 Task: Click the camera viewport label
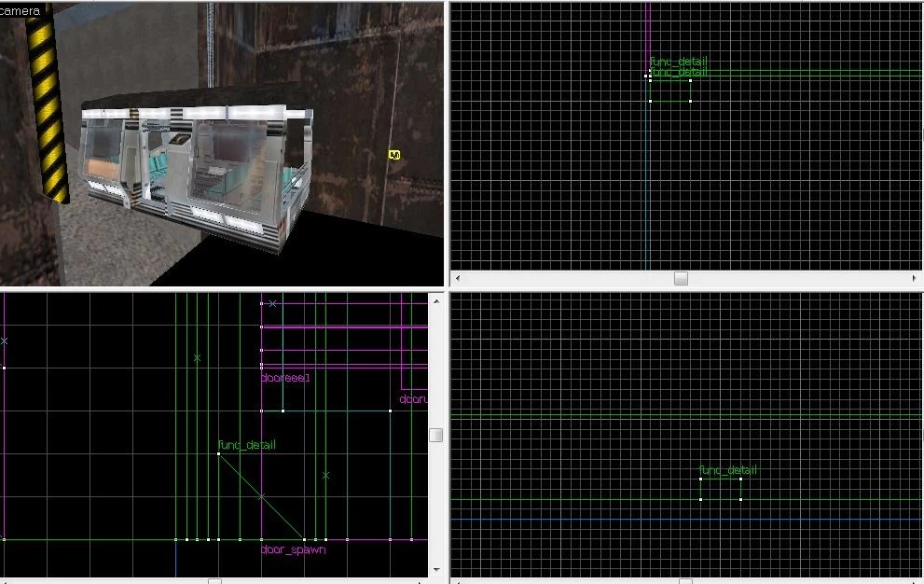pos(21,10)
